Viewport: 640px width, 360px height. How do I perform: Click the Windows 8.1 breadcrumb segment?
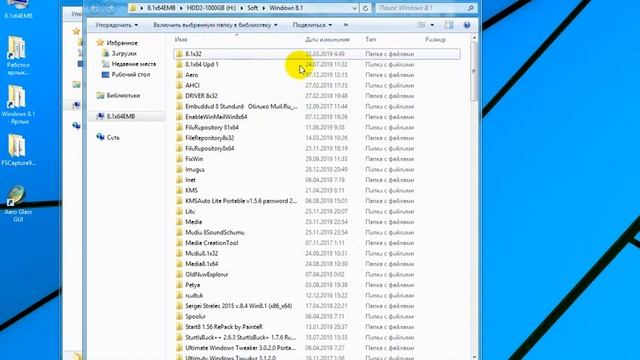286,8
